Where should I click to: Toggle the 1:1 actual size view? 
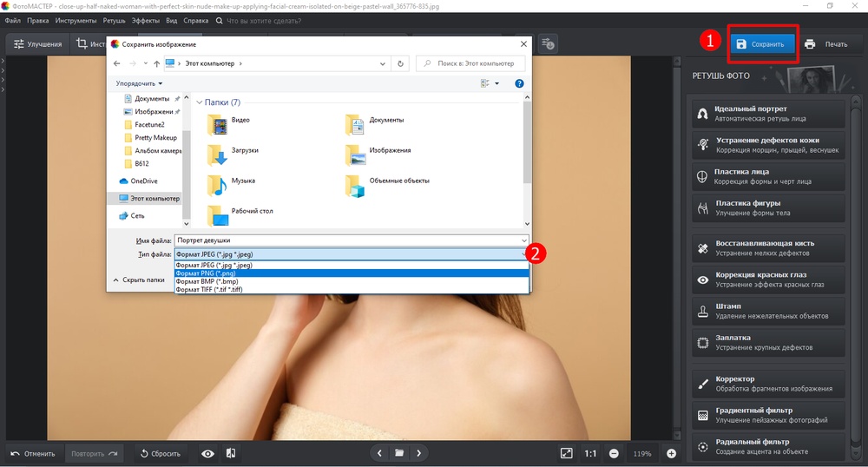pyautogui.click(x=590, y=453)
